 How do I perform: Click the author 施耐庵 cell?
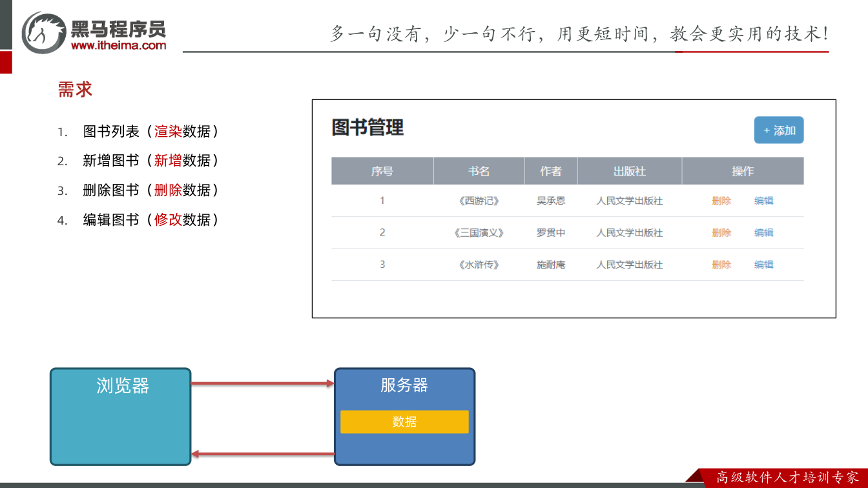coord(551,265)
